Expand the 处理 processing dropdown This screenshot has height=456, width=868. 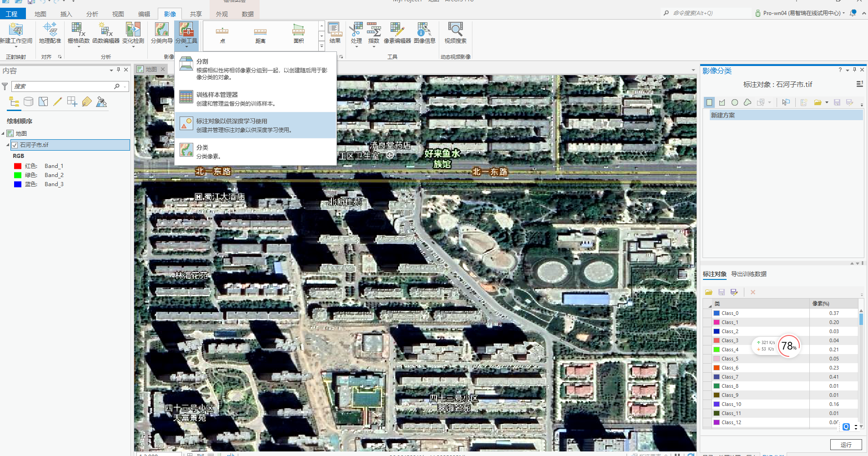(x=356, y=46)
